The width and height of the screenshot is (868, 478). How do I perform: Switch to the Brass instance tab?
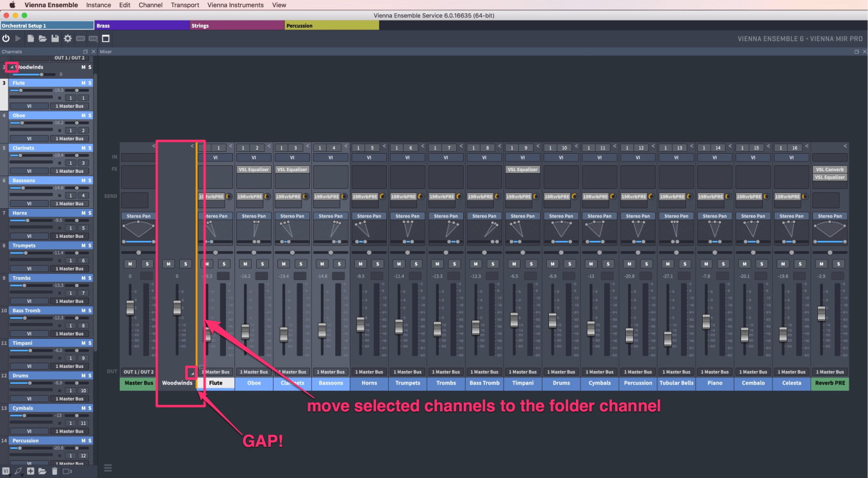[142, 26]
